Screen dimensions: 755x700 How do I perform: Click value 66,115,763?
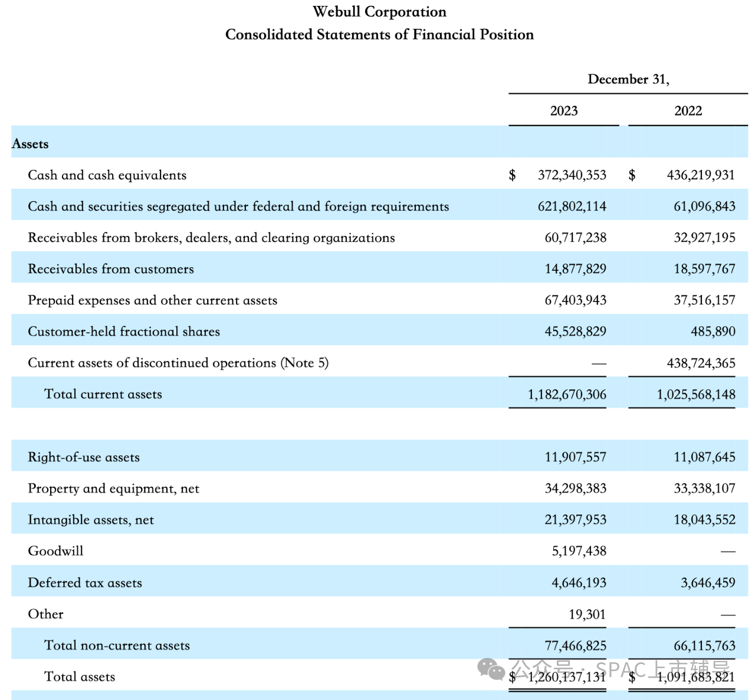point(704,646)
